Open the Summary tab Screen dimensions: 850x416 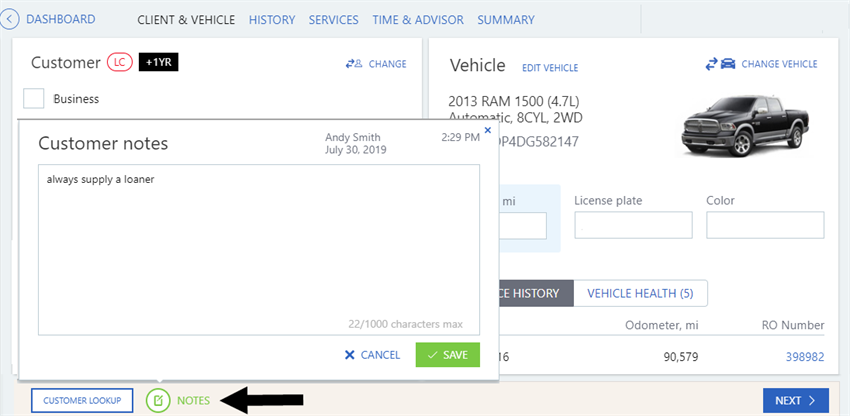(506, 20)
